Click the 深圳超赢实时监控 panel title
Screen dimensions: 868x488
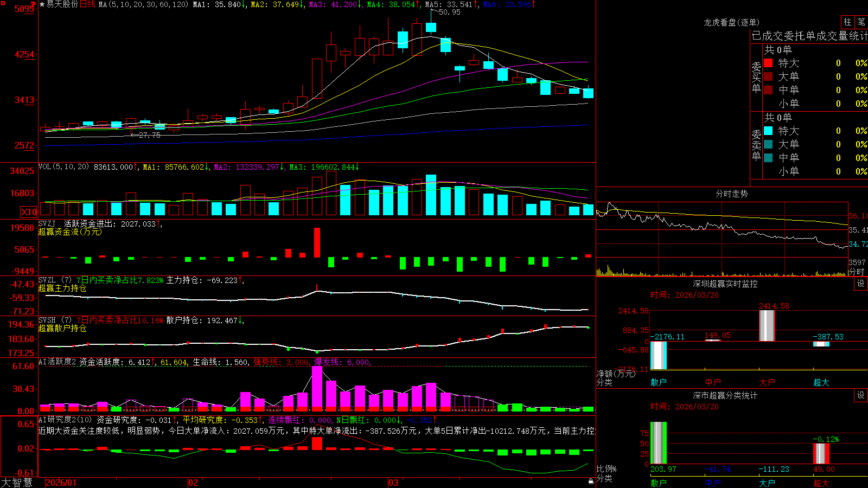(725, 284)
